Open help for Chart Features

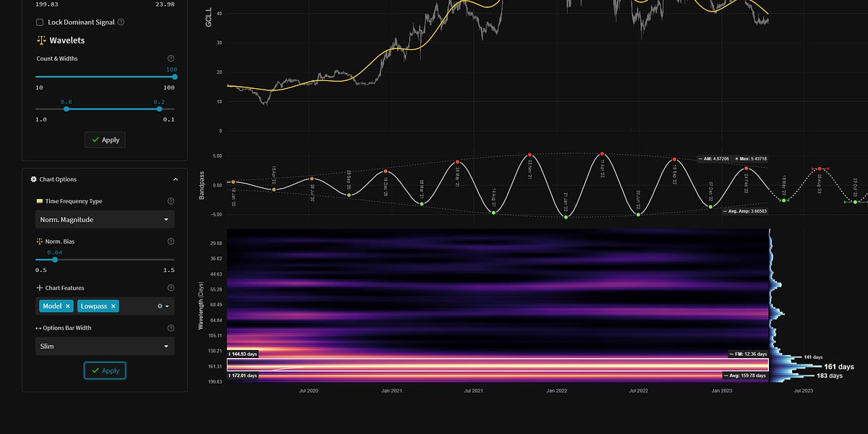[x=171, y=288]
